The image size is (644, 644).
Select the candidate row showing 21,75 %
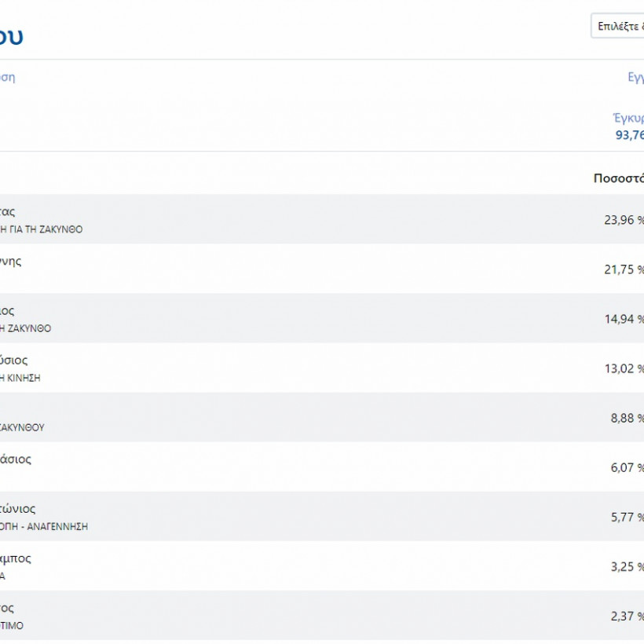314,269
